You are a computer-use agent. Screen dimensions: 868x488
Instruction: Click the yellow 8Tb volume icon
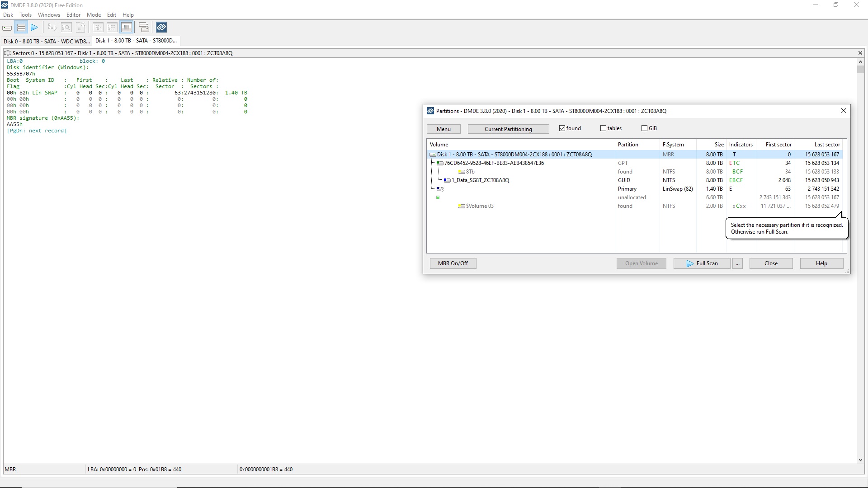point(462,172)
